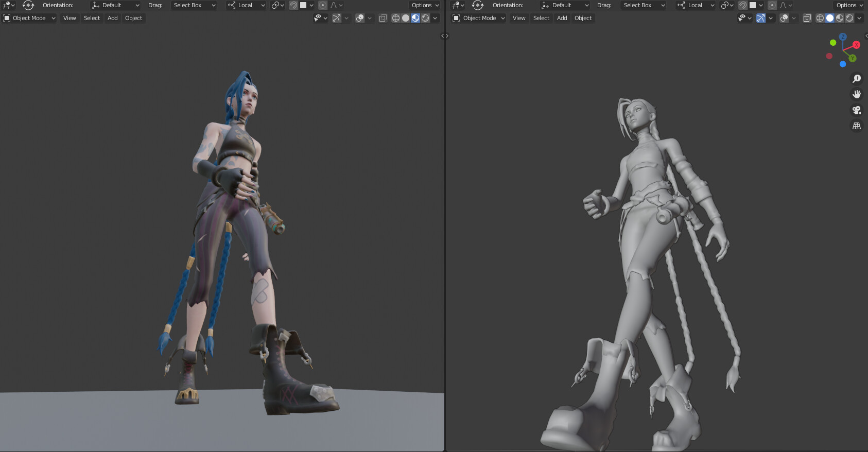Click the pan view hand icon
Viewport: 868px width, 452px height.
pyautogui.click(x=857, y=94)
